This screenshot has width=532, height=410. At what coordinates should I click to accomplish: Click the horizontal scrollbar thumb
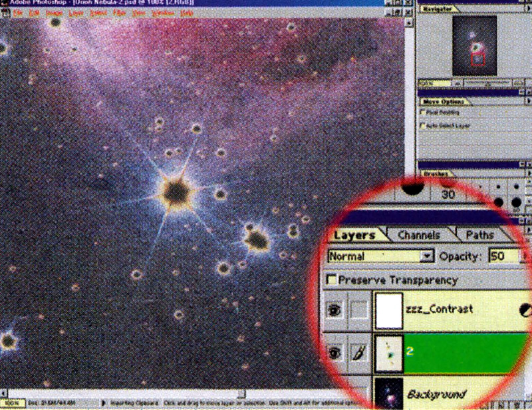coord(241,394)
